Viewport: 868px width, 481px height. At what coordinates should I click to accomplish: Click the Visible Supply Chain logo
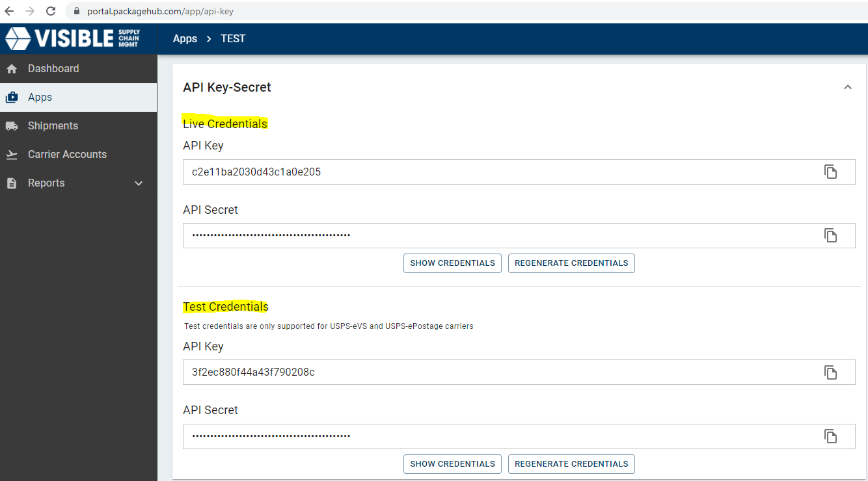[72, 38]
